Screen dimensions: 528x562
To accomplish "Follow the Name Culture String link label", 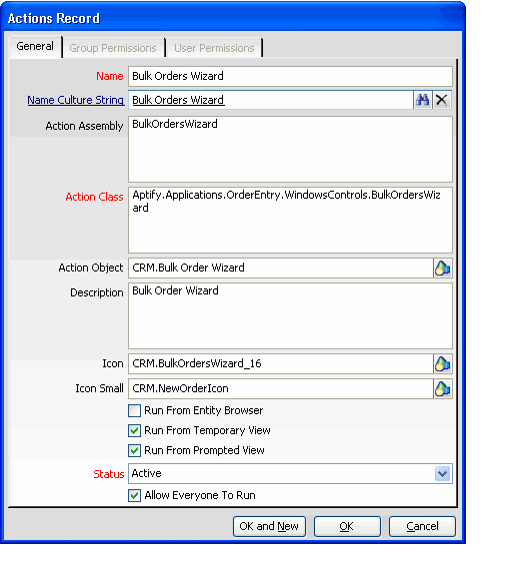I will 76,100.
